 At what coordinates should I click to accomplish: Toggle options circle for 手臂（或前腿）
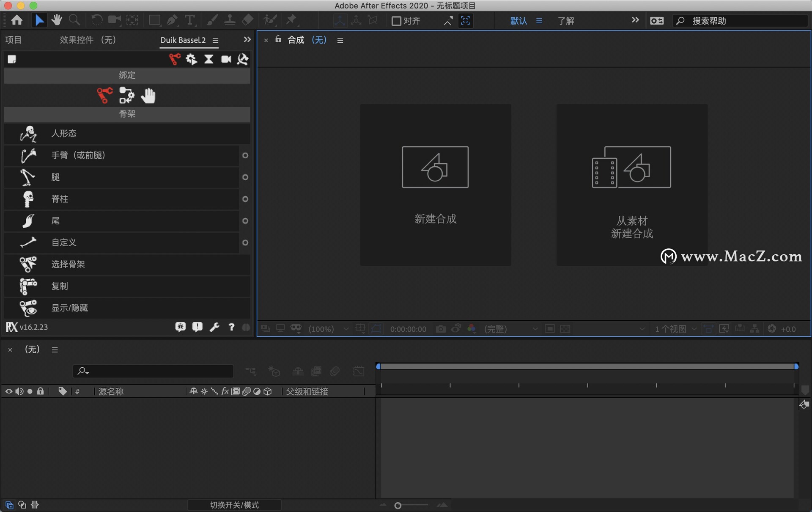pos(245,156)
